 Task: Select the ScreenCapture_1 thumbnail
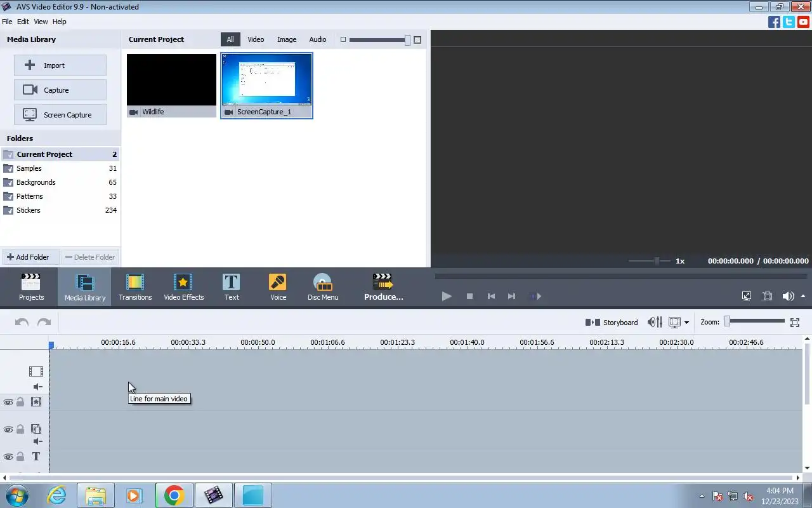tap(266, 86)
